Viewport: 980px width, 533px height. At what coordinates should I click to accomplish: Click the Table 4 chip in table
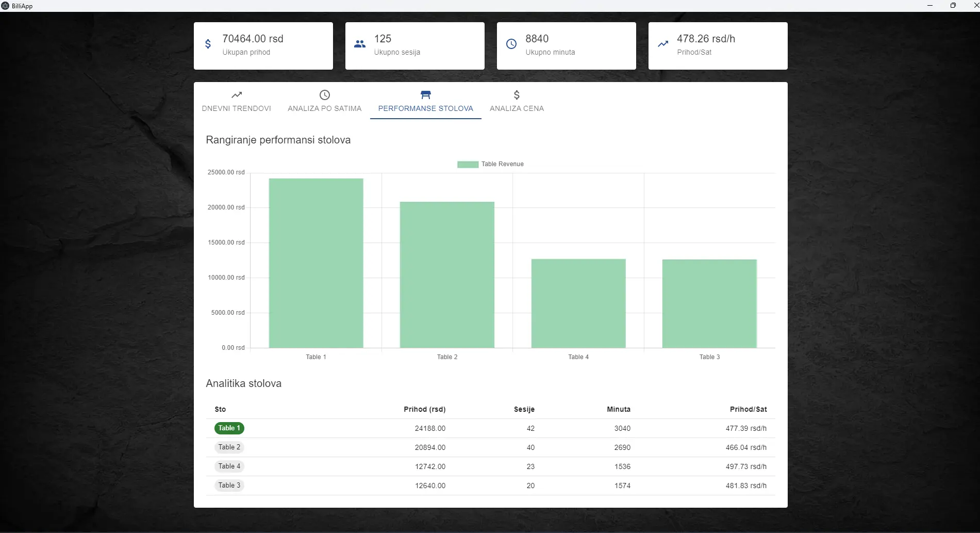229,466
